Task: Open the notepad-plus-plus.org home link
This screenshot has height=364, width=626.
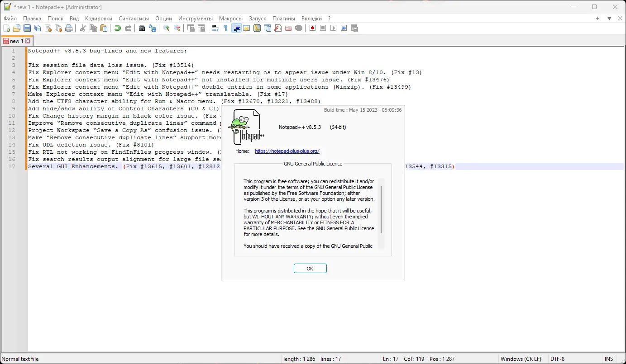Action: tap(287, 151)
